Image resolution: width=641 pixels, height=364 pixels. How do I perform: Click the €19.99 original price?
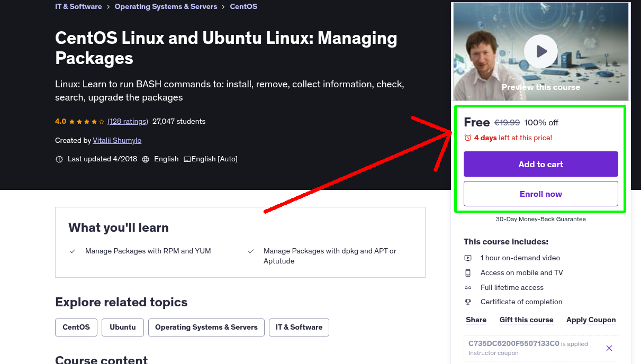[x=507, y=122]
